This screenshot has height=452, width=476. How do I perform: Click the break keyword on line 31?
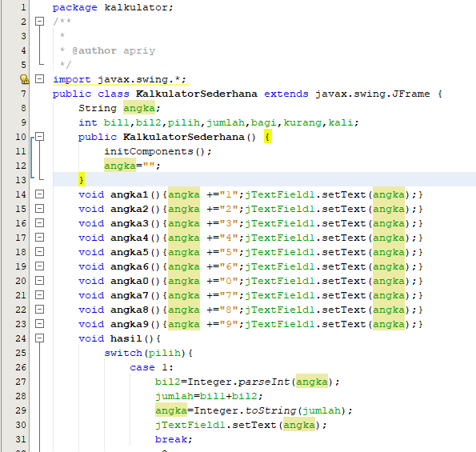coord(171,439)
